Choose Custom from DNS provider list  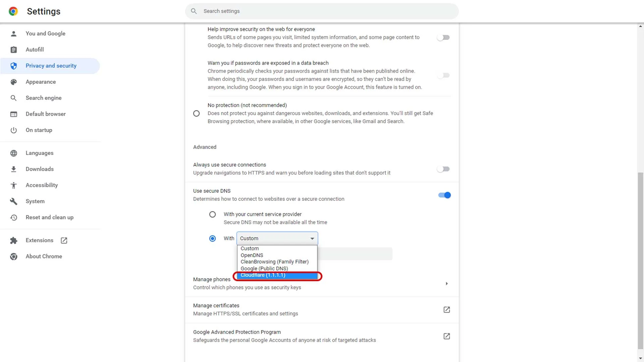coord(277,248)
